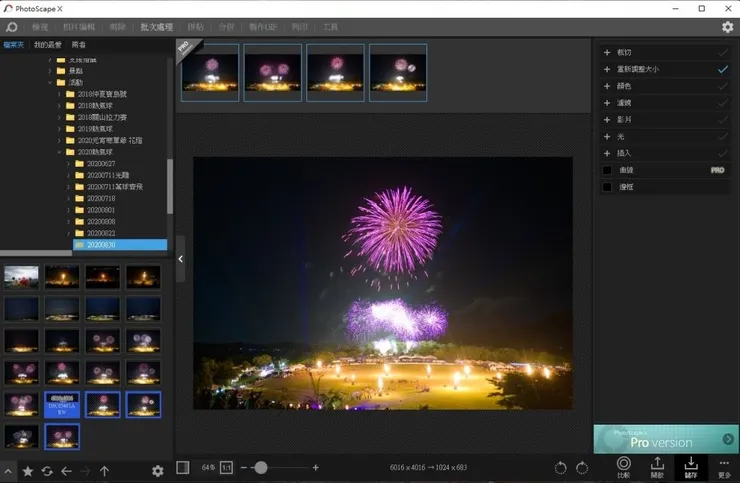Click the bottom-left panel collapse caret
Image resolution: width=740 pixels, height=483 pixels.
pyautogui.click(x=8, y=471)
